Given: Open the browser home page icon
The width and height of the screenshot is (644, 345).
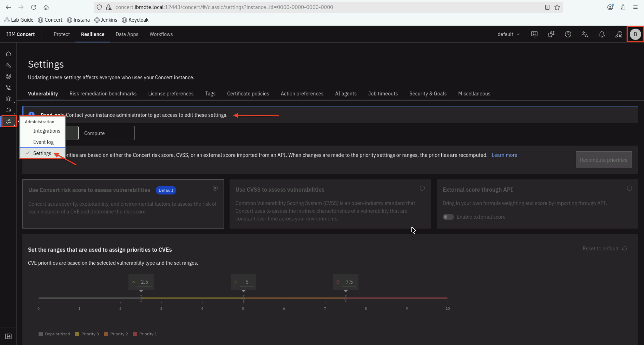Looking at the screenshot, I should point(46,7).
